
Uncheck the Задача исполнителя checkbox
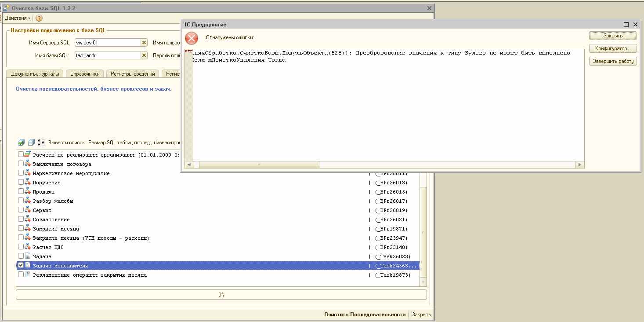point(21,265)
